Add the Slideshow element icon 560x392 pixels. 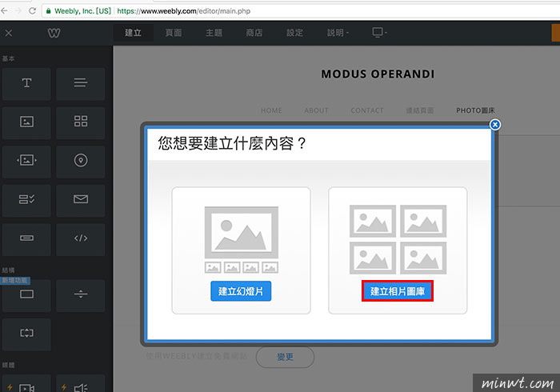(x=26, y=161)
